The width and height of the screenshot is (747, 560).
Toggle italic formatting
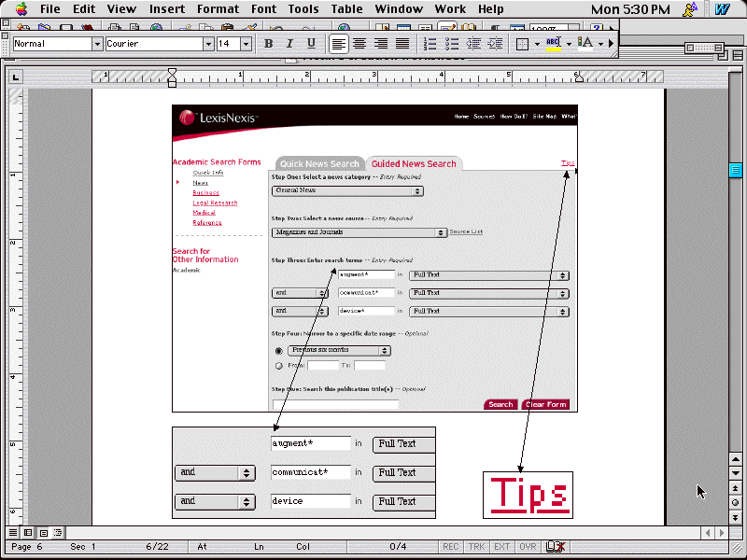click(289, 44)
